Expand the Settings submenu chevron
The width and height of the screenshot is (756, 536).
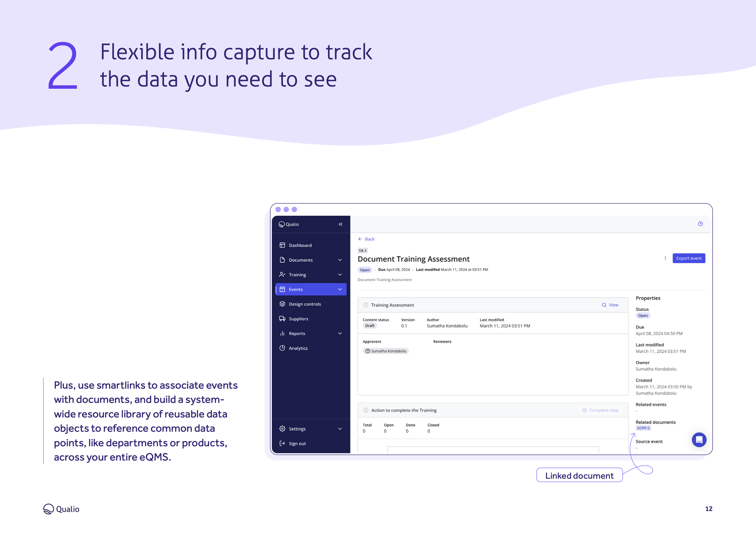tap(340, 429)
